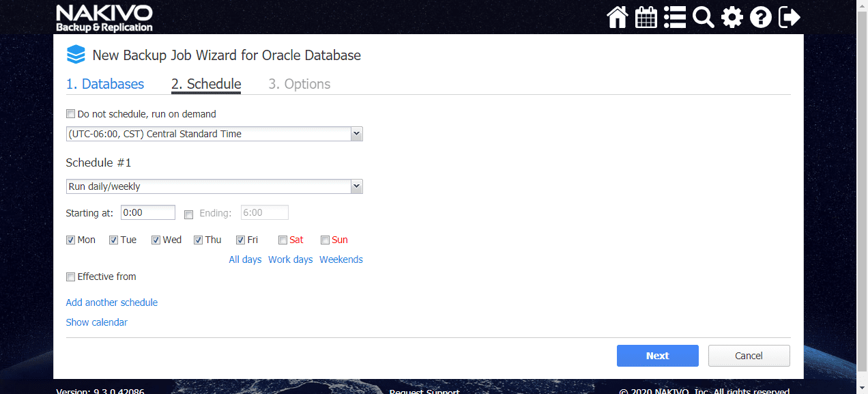868x394 pixels.
Task: Enable 'Do not schedule, run on demand'
Action: [x=70, y=113]
